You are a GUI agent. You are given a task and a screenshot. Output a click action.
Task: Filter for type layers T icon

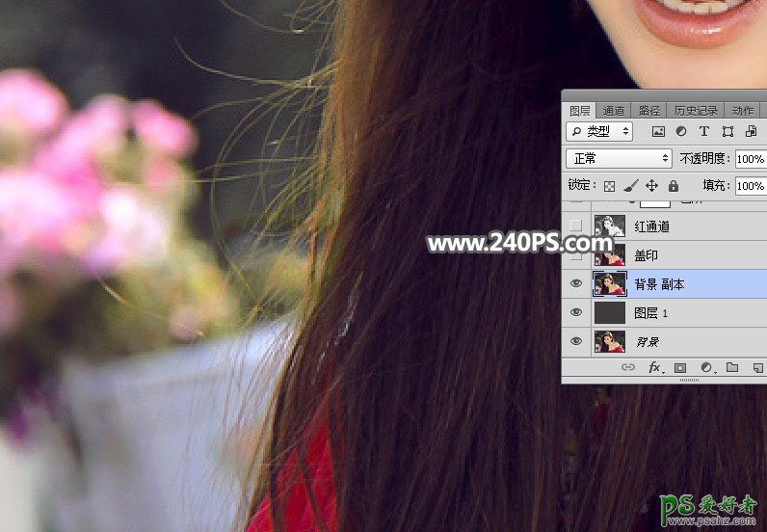click(704, 131)
